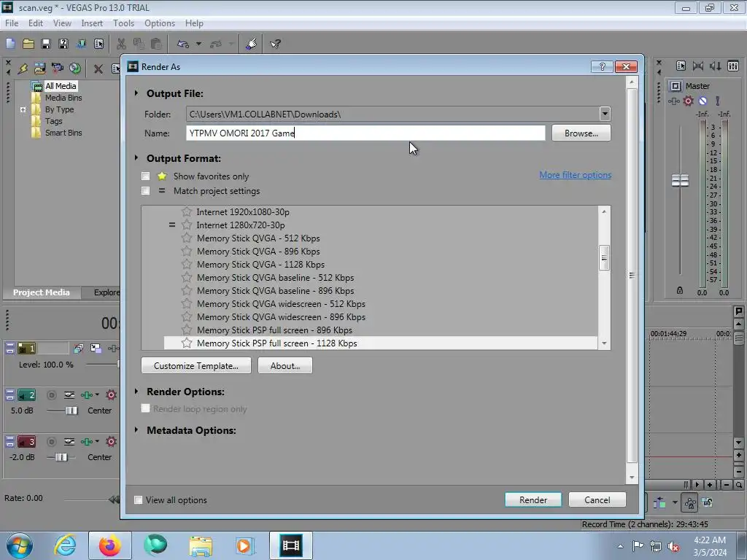Viewport: 747px width, 560px height.
Task: Open automation settings dropdown on track 3
Action: coord(97,441)
